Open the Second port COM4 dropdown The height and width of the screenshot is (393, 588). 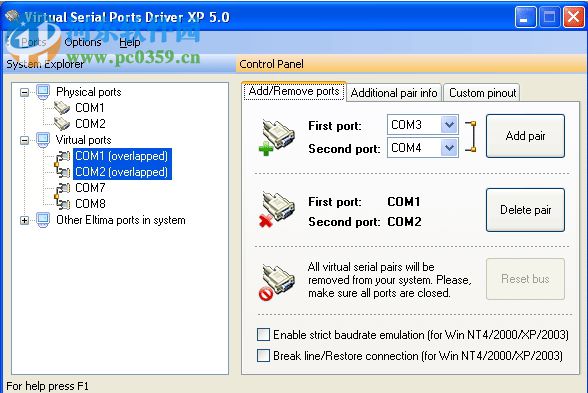[x=450, y=148]
